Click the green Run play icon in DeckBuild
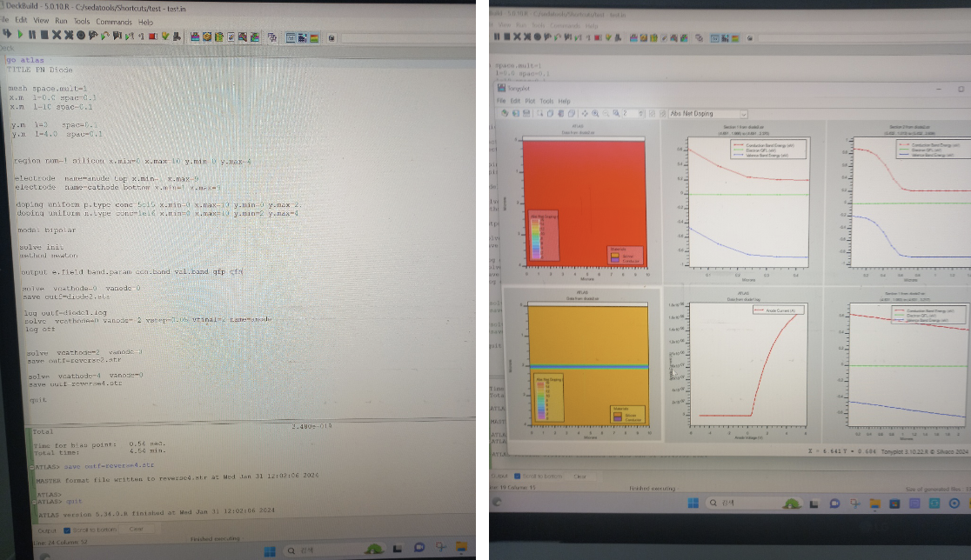The width and height of the screenshot is (971, 560). pyautogui.click(x=19, y=36)
